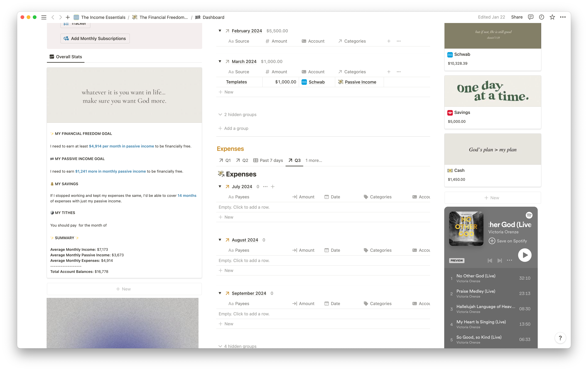Open the September 2024 group link
This screenshot has width=588, height=371.
pos(249,293)
